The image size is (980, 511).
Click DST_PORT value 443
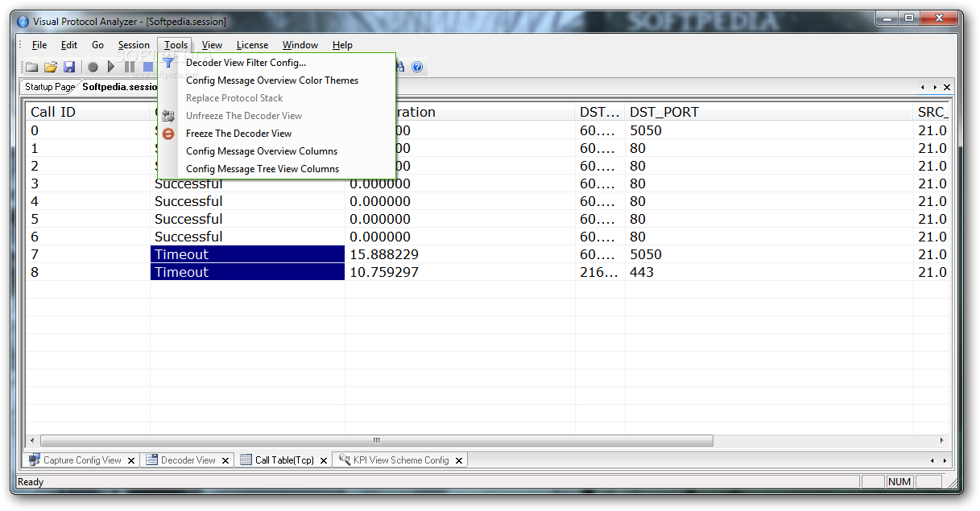(x=642, y=272)
